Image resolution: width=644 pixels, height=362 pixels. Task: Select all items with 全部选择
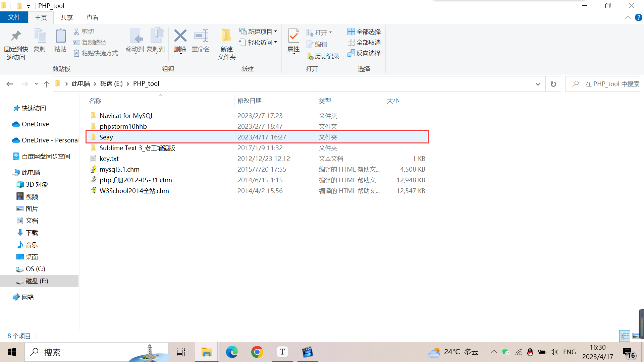coord(364,31)
